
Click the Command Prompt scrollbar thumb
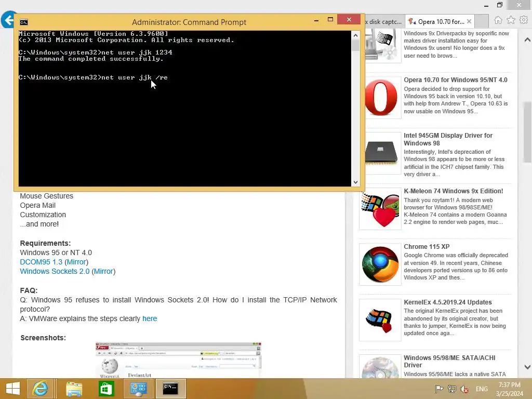tap(355, 45)
